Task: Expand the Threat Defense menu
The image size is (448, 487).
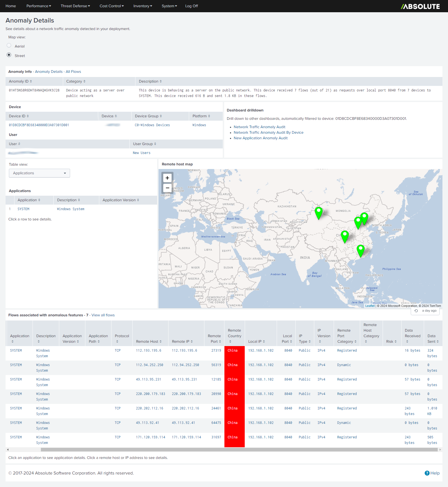Action: (x=75, y=6)
